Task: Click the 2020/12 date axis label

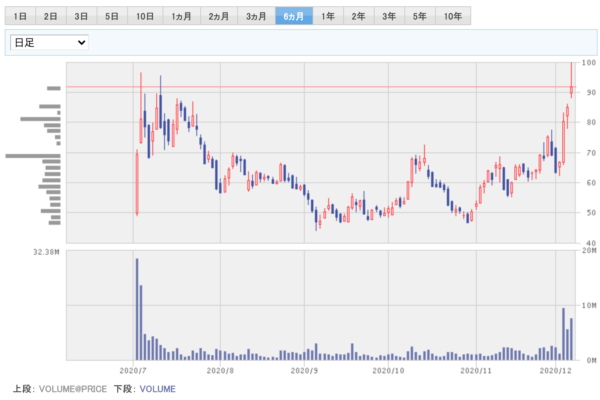Action: pos(556,371)
